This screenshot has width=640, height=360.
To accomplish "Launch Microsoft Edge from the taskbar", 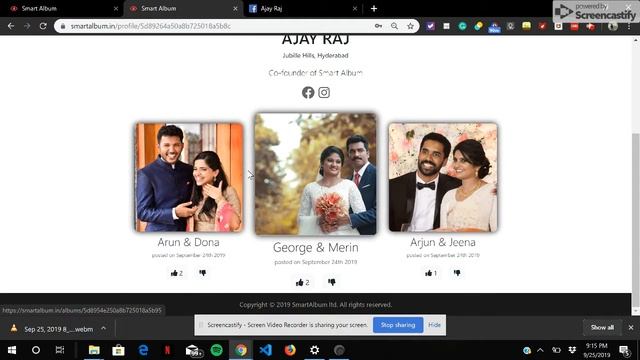I will tap(143, 350).
